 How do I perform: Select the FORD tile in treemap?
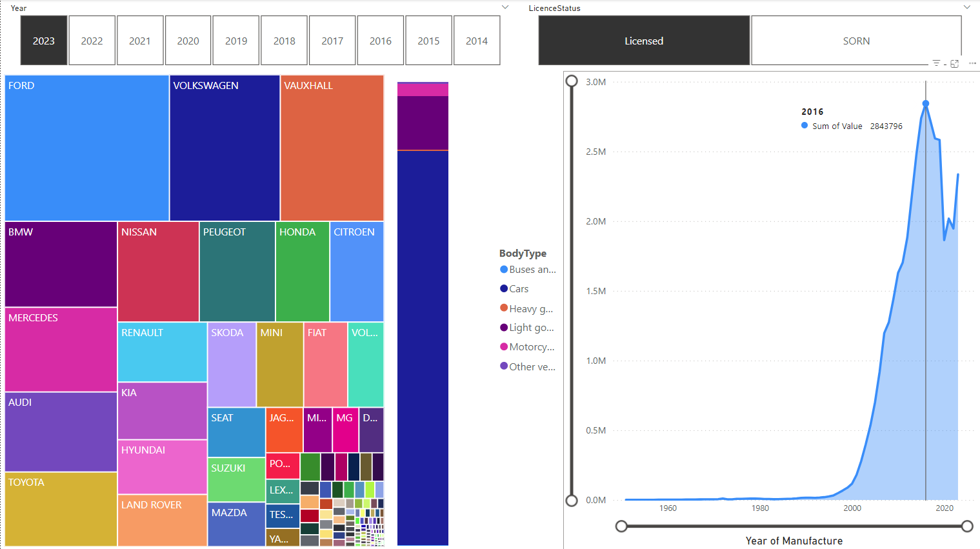coord(87,148)
